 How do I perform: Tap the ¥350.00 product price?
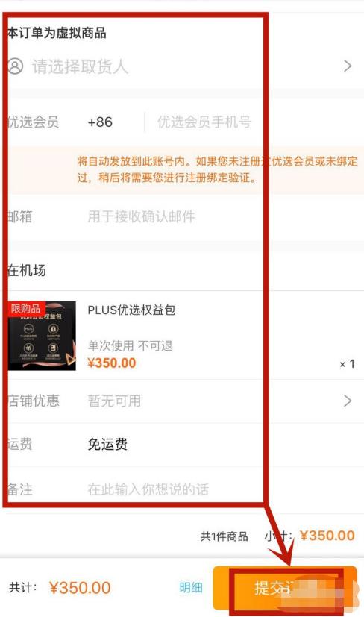coord(112,363)
